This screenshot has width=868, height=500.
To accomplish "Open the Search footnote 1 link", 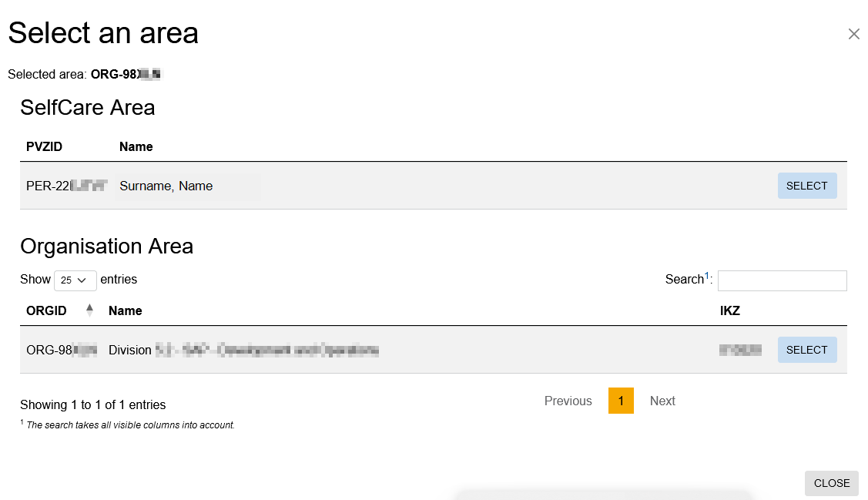I will [x=707, y=276].
